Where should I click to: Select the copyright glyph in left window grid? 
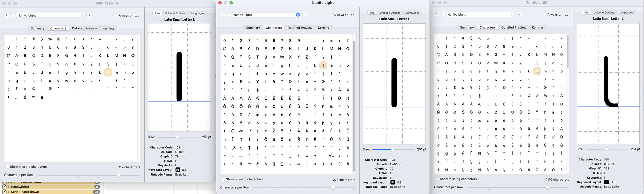click(34, 89)
